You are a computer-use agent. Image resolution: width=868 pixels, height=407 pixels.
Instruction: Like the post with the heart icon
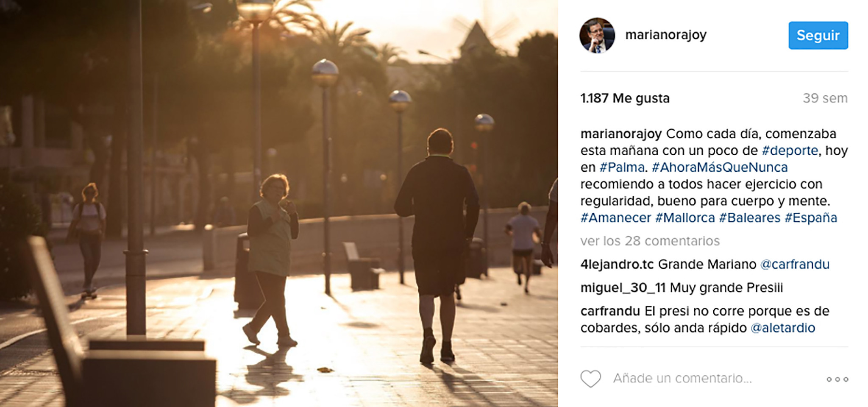pyautogui.click(x=590, y=379)
